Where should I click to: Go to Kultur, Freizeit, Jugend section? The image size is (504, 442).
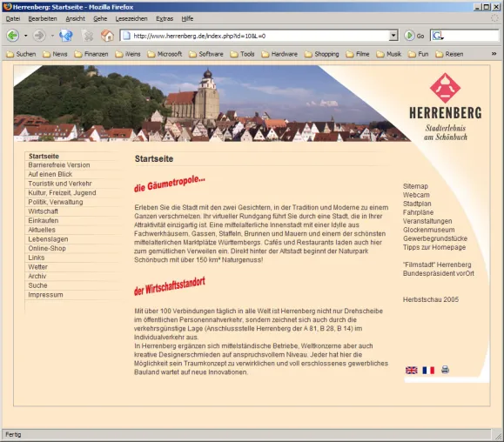(62, 193)
